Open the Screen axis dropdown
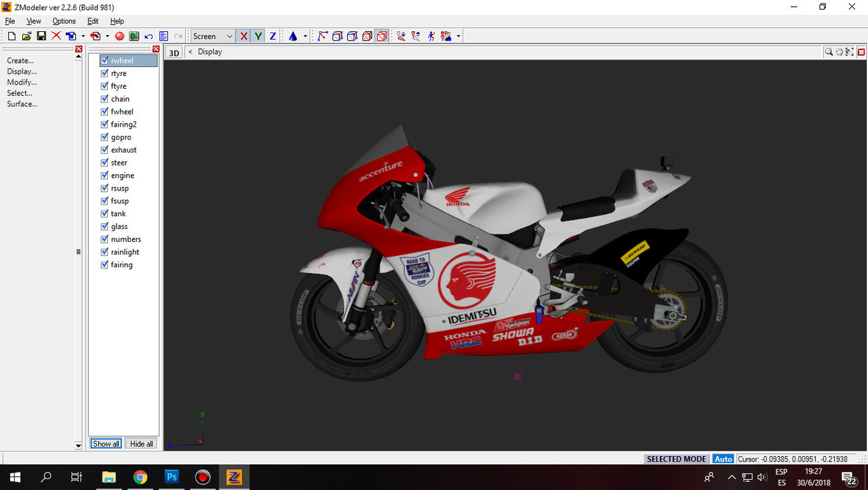This screenshot has width=868, height=490. click(x=213, y=36)
